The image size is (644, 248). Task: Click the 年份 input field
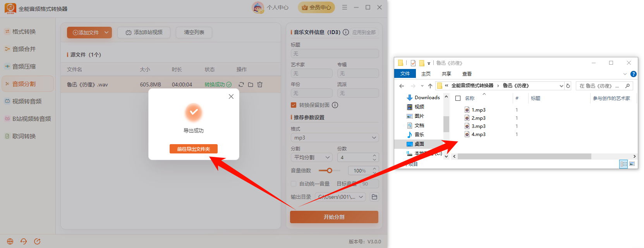tap(312, 93)
